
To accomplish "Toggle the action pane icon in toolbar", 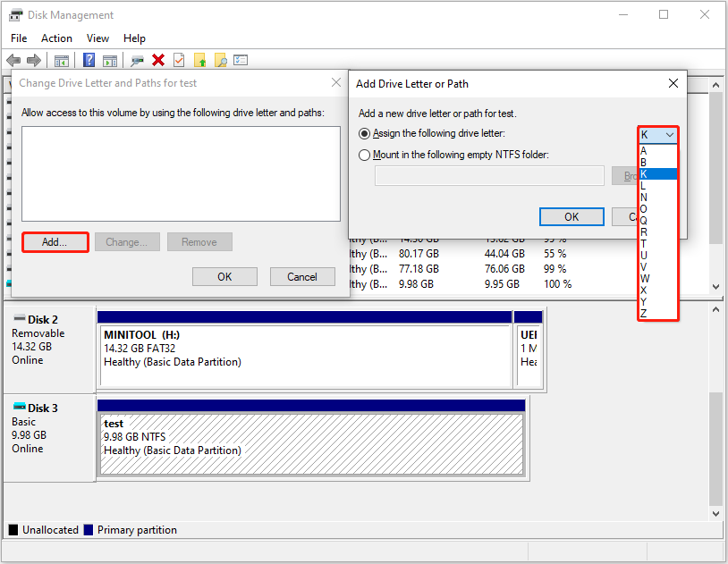I will click(110, 60).
